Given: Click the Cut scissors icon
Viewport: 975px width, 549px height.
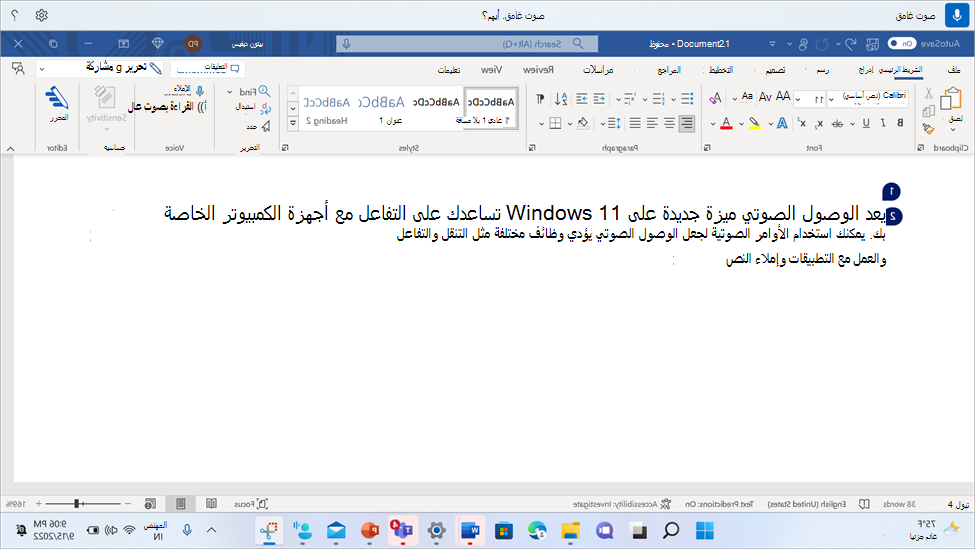Looking at the screenshot, I should 928,93.
